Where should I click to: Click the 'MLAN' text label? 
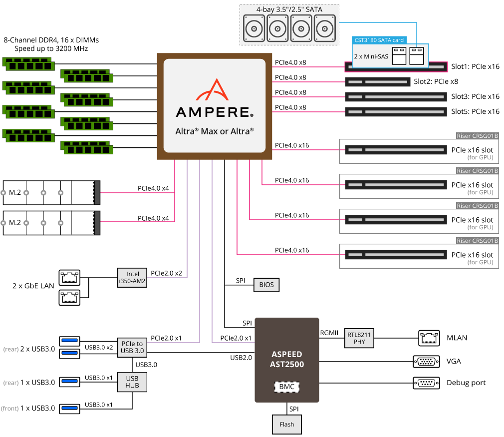coord(457,338)
